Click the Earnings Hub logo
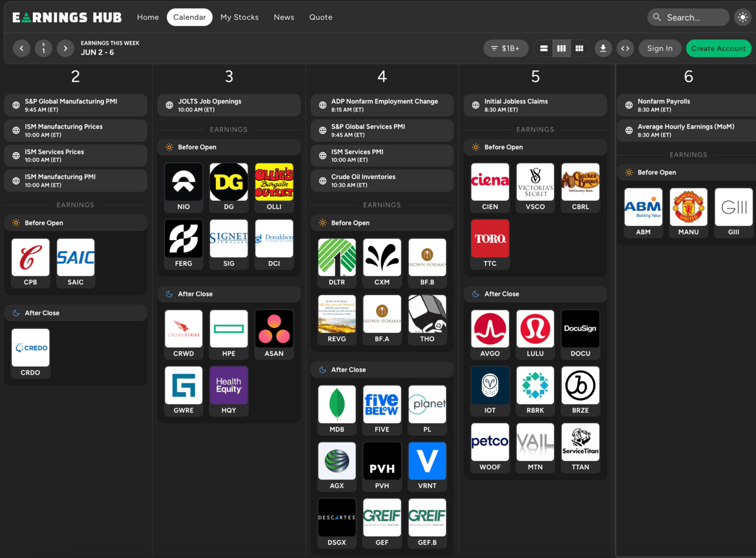 point(67,18)
